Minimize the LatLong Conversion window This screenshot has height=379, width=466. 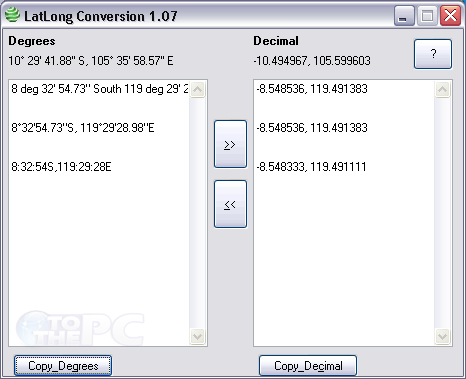pos(404,15)
